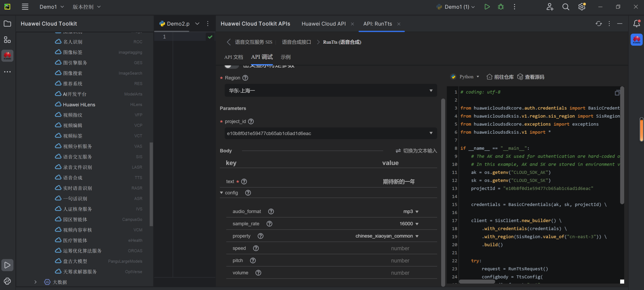Open the sample_rate dropdown
Screen dimensions: 644x290
(x=409, y=224)
